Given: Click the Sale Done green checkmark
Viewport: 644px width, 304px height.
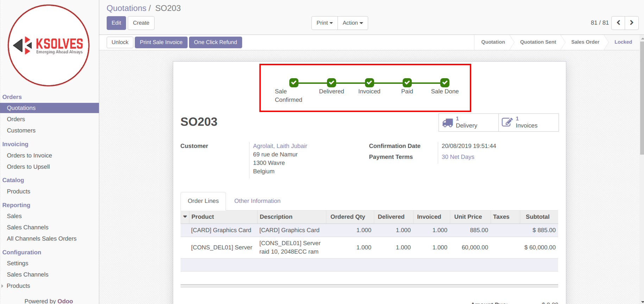Looking at the screenshot, I should (x=445, y=83).
